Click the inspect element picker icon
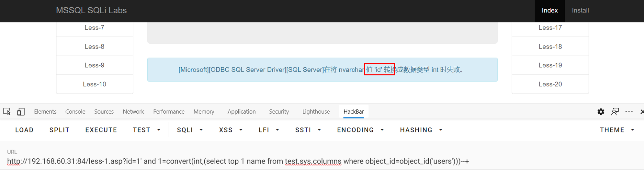Screen dimensions: 644x172 tap(7, 112)
